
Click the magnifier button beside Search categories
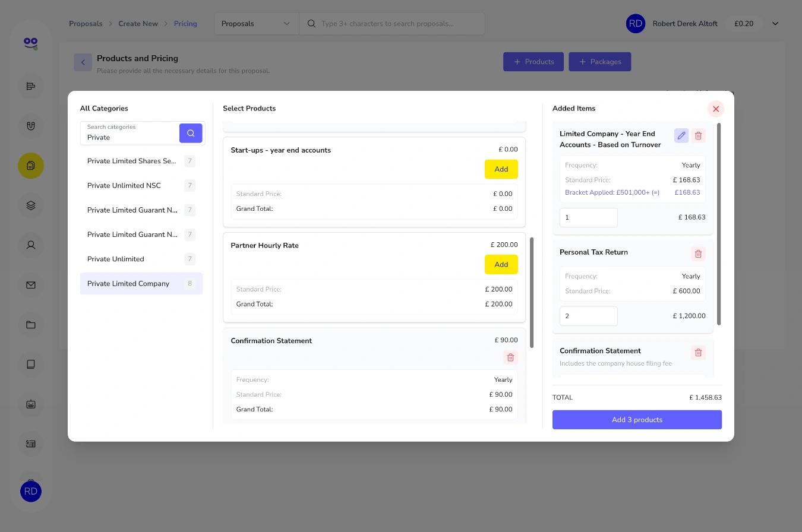coord(191,133)
